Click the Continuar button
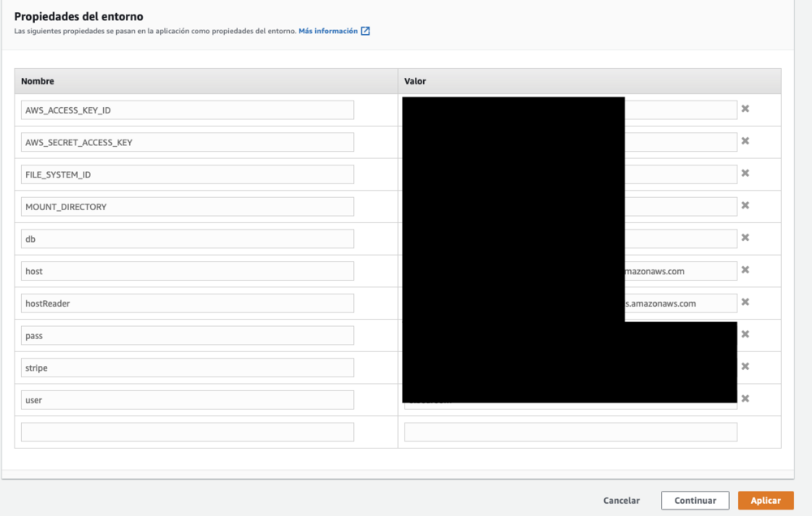The height and width of the screenshot is (516, 812). (695, 500)
